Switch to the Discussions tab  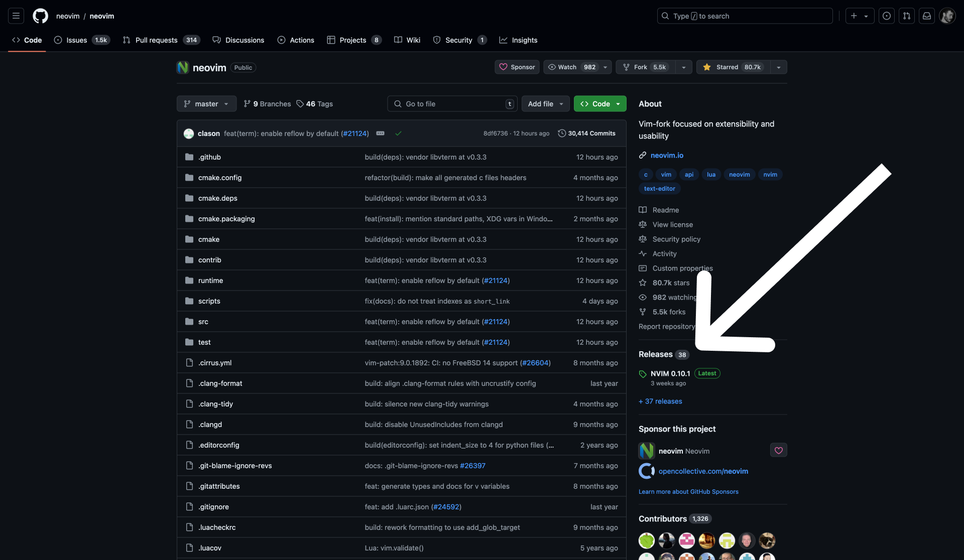(238, 40)
